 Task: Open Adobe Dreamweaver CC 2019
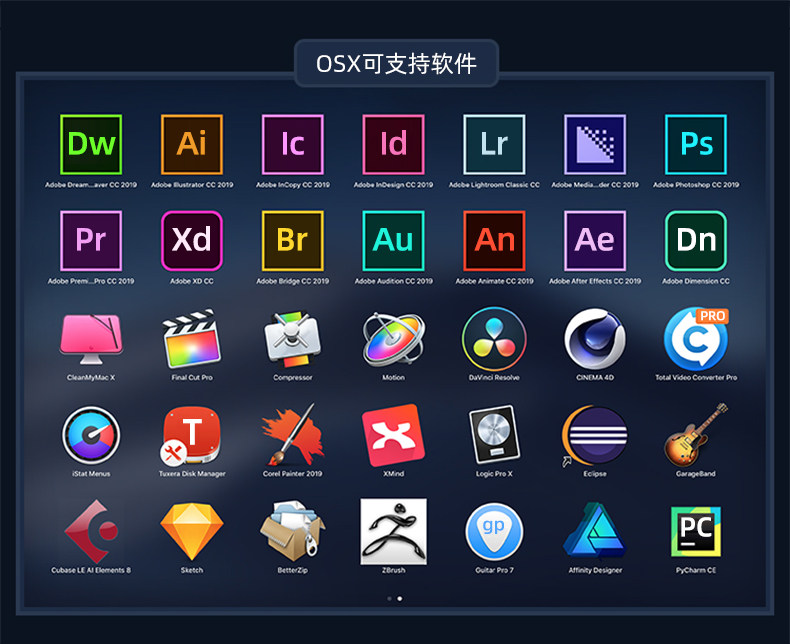click(x=91, y=144)
